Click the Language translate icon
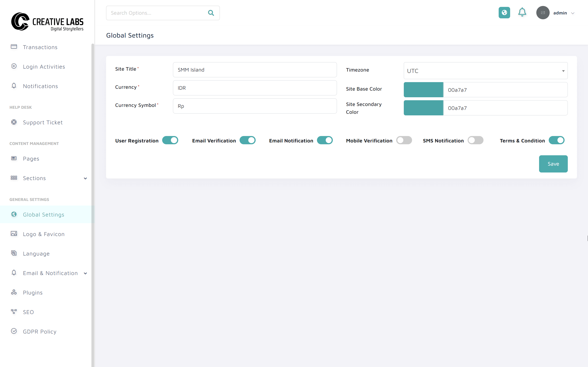The width and height of the screenshot is (588, 367). [x=14, y=253]
